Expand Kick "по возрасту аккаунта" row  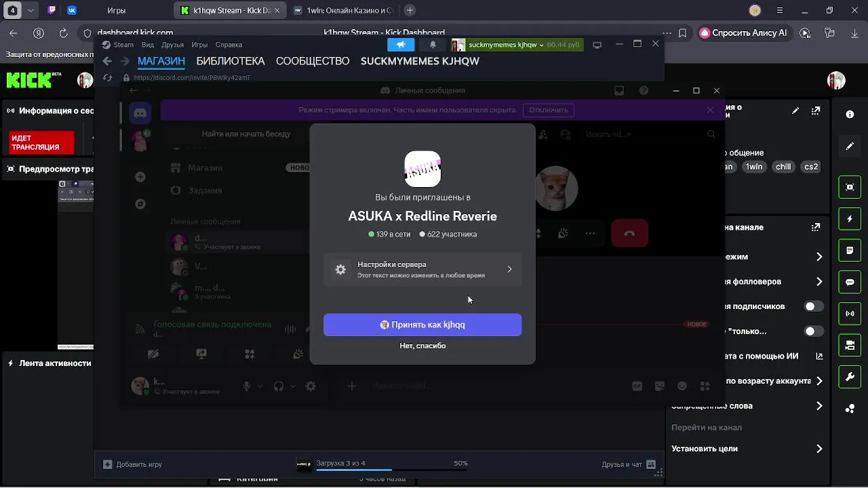pyautogui.click(x=772, y=381)
